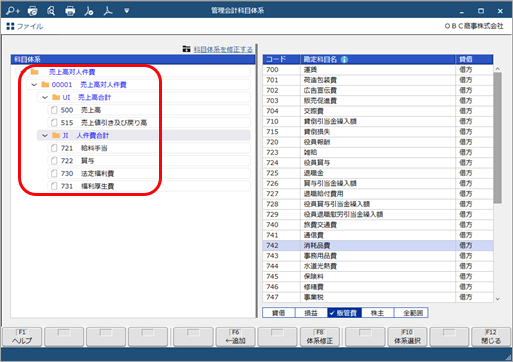Select account row 704 交際費
This screenshot has width=513, height=362.
click(x=378, y=111)
